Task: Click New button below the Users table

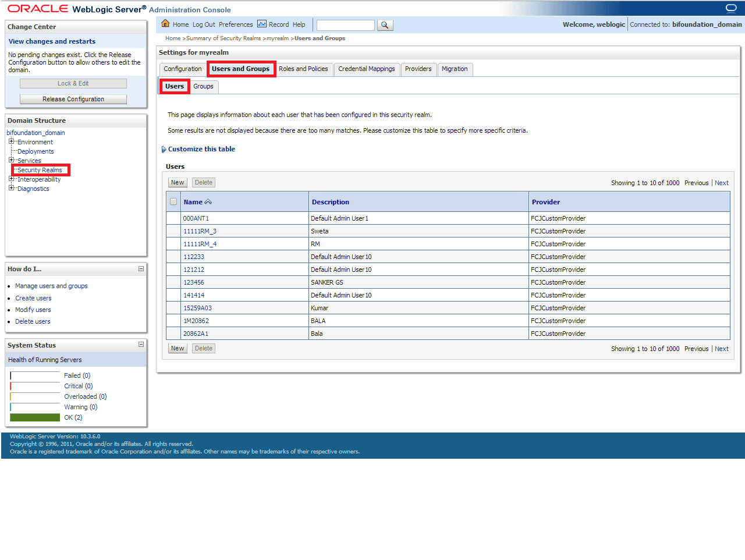Action: 178,348
